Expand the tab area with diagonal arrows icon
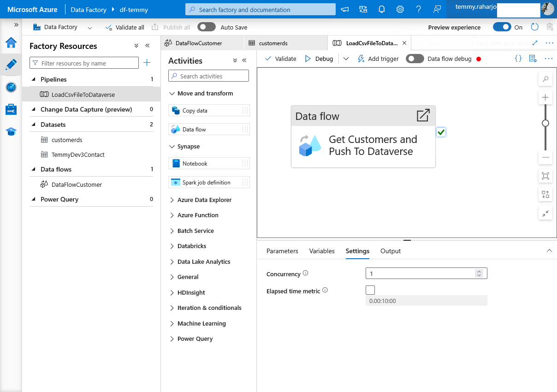This screenshot has width=557, height=392. [535, 43]
